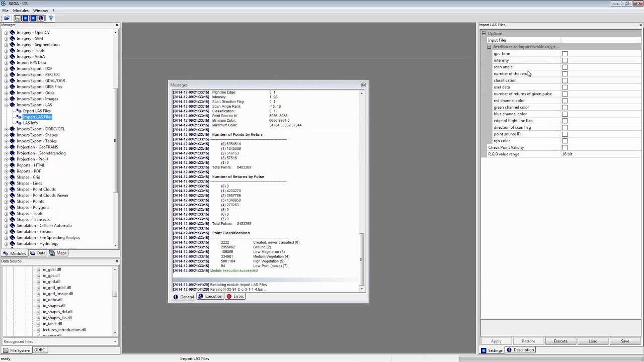Screen dimensions: 644x362
Task: Close the Messages window
Action: click(363, 85)
